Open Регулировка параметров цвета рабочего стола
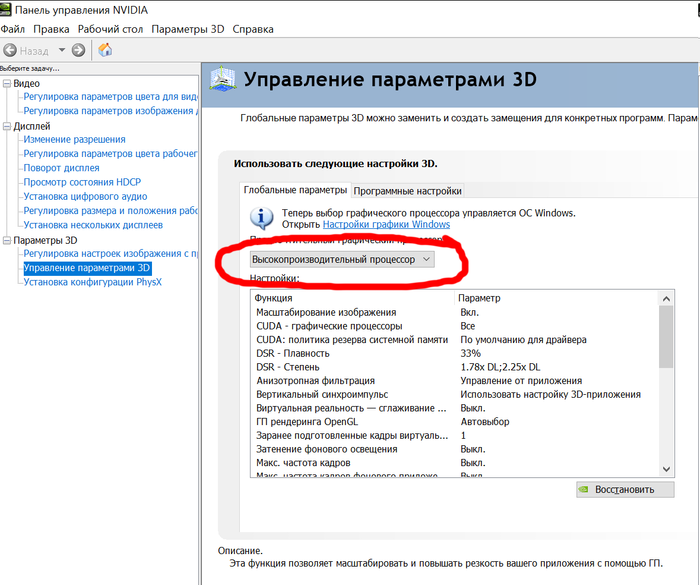 (x=110, y=154)
